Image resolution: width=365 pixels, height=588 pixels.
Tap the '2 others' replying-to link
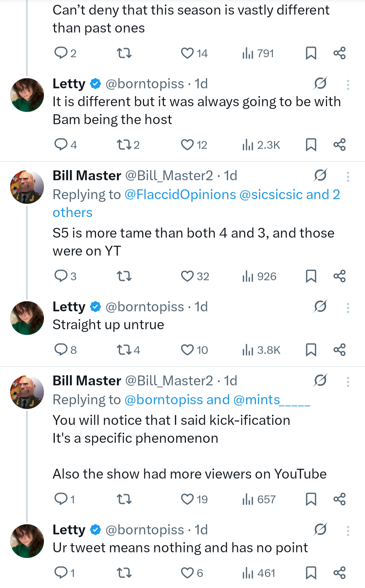[72, 213]
